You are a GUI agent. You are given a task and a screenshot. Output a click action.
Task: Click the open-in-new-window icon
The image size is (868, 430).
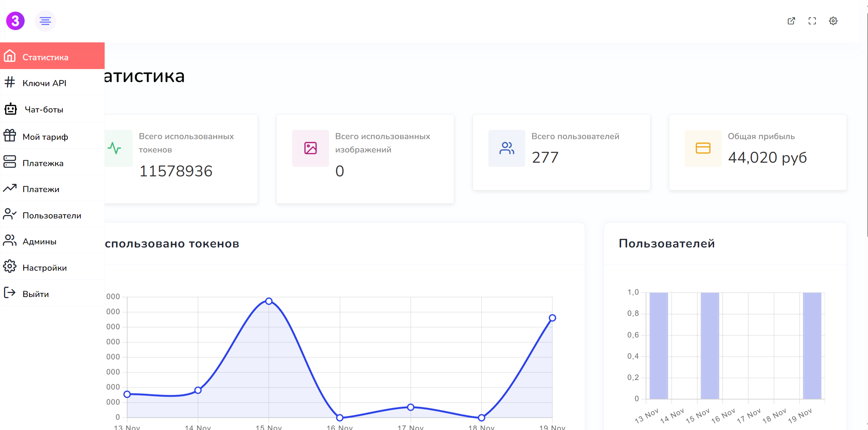pos(791,21)
